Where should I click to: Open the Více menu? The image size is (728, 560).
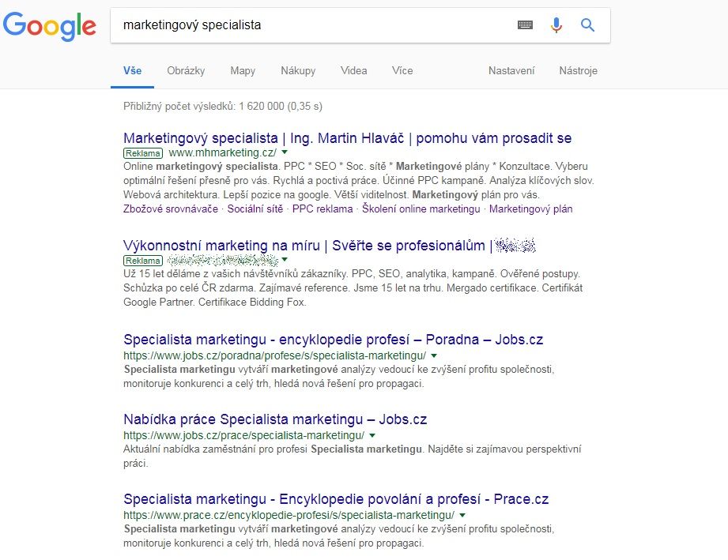(402, 70)
